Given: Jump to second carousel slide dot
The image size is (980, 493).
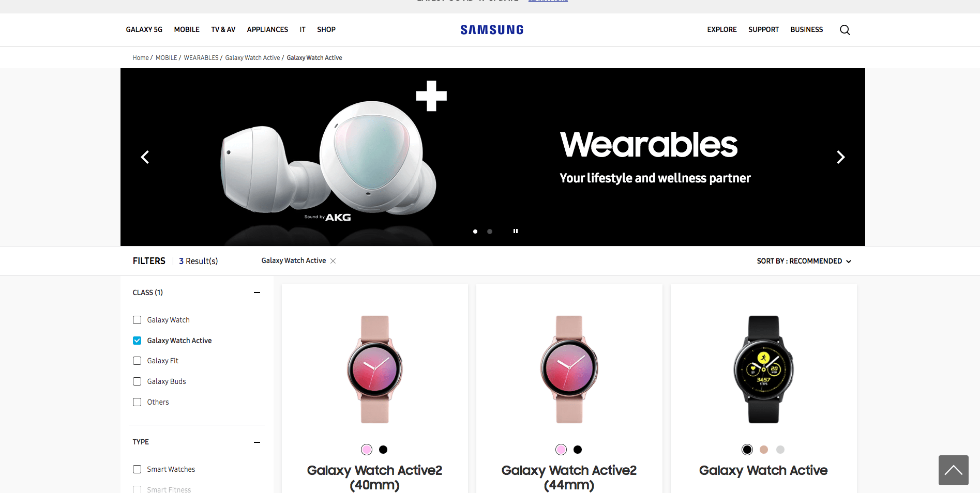Looking at the screenshot, I should click(x=490, y=232).
